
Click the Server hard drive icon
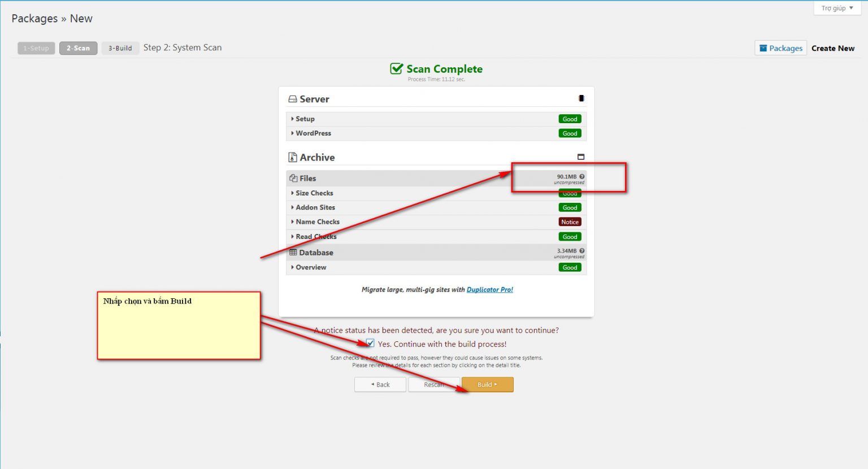(x=292, y=99)
